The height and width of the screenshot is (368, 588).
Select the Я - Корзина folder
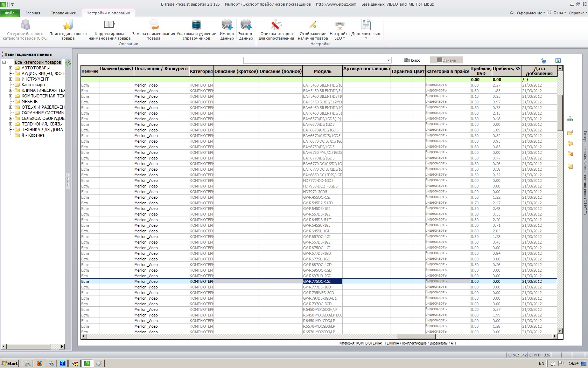tap(33, 135)
